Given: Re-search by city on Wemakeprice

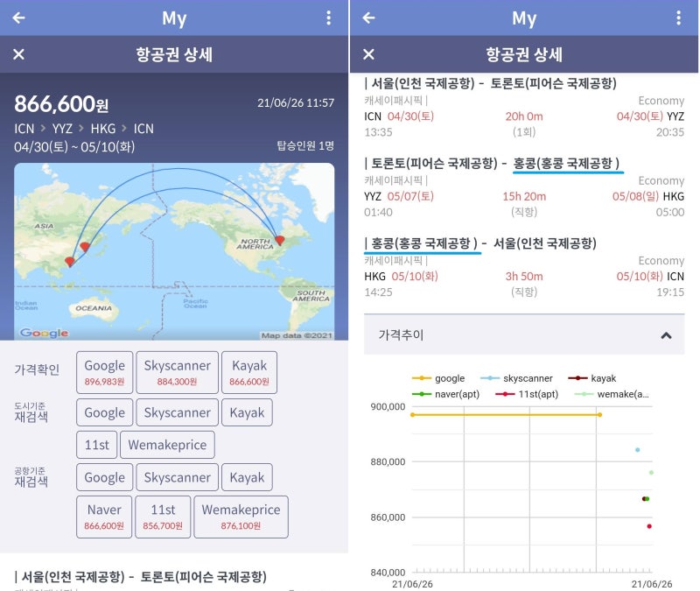Looking at the screenshot, I should tap(167, 445).
